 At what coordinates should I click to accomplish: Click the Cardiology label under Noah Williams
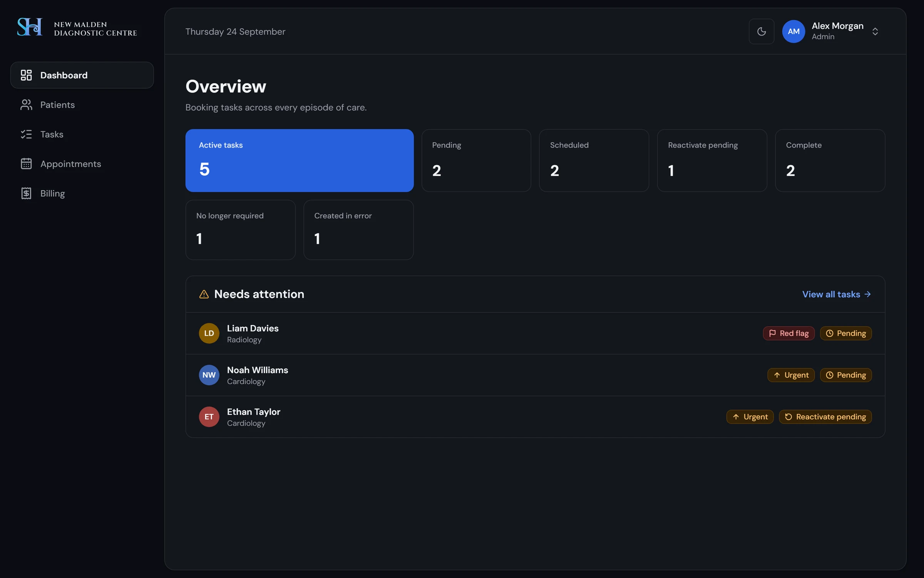246,381
